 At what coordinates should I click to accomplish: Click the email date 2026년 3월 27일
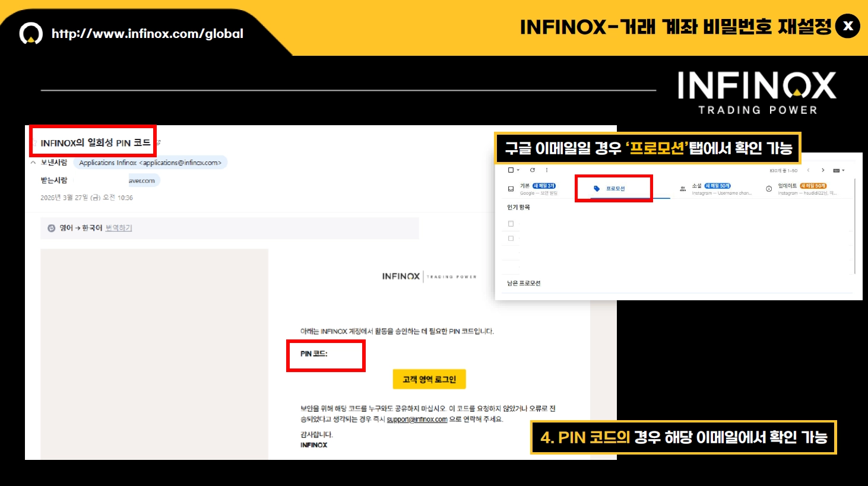(87, 198)
